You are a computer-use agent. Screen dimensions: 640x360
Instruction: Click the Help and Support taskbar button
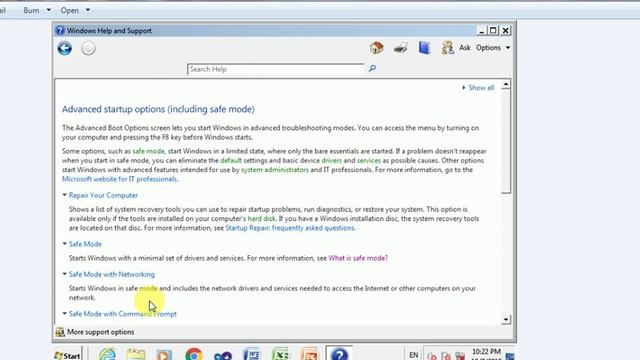tap(339, 353)
